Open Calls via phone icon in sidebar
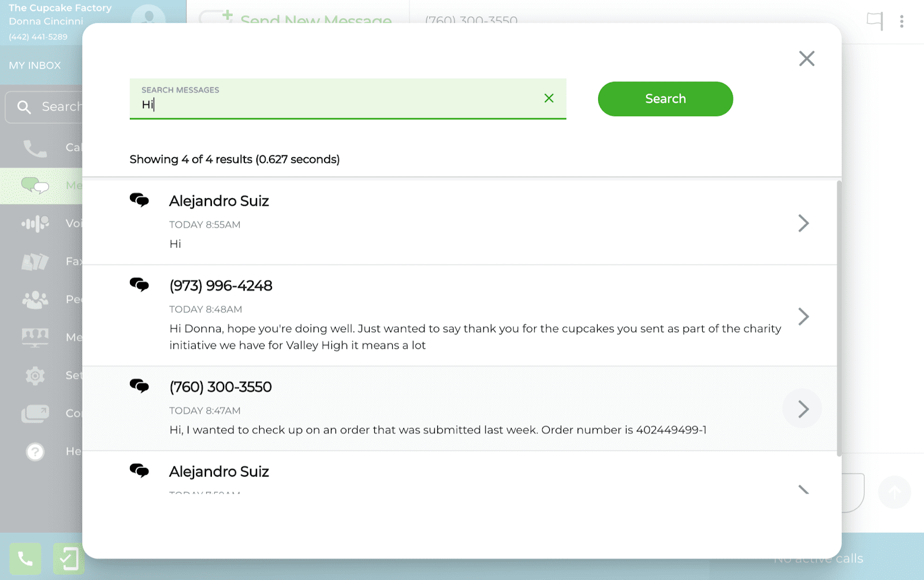Image resolution: width=924 pixels, height=580 pixels. click(x=35, y=148)
